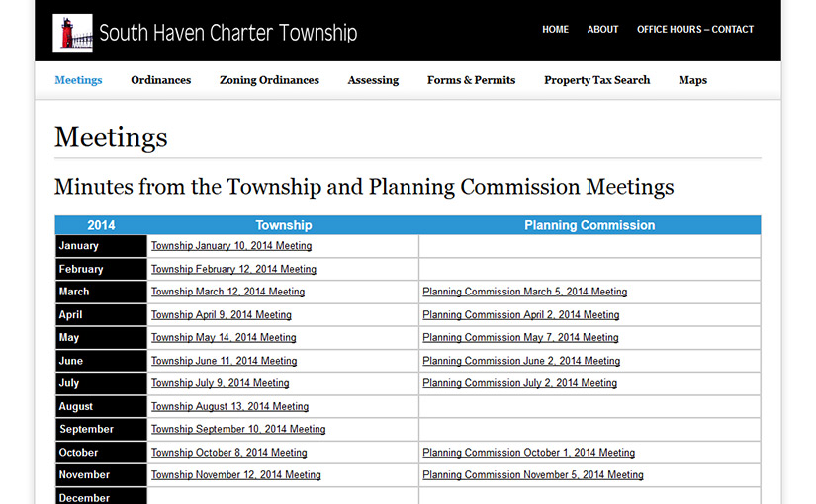Open Property Tax Search
This screenshot has height=504, width=816.
point(596,80)
